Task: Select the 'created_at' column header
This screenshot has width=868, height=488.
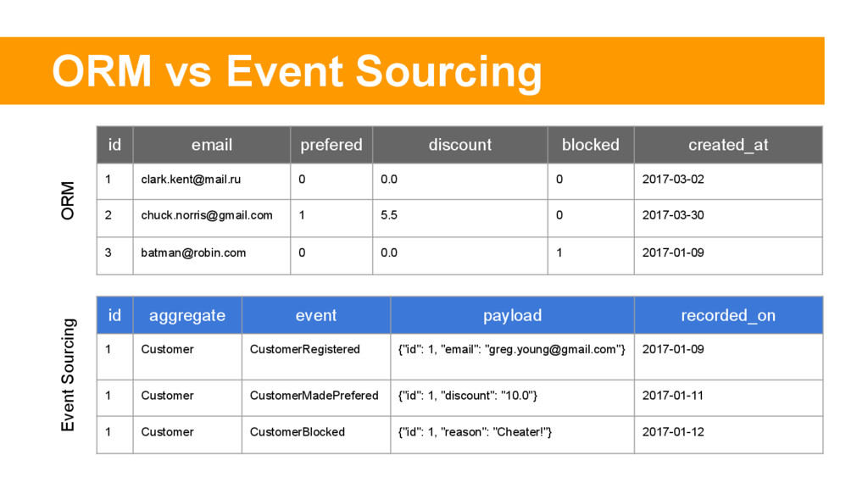Action: (728, 145)
